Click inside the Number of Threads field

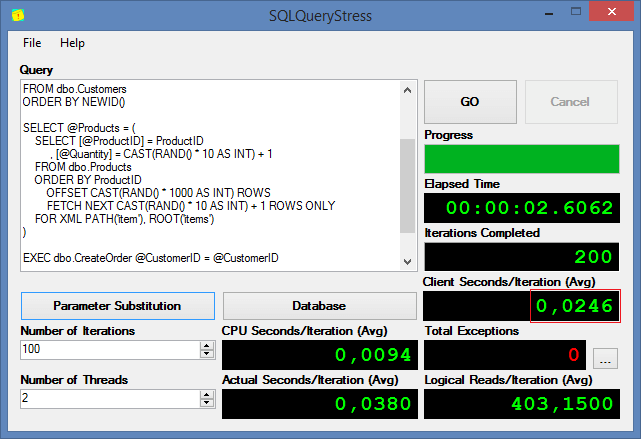tap(110, 399)
